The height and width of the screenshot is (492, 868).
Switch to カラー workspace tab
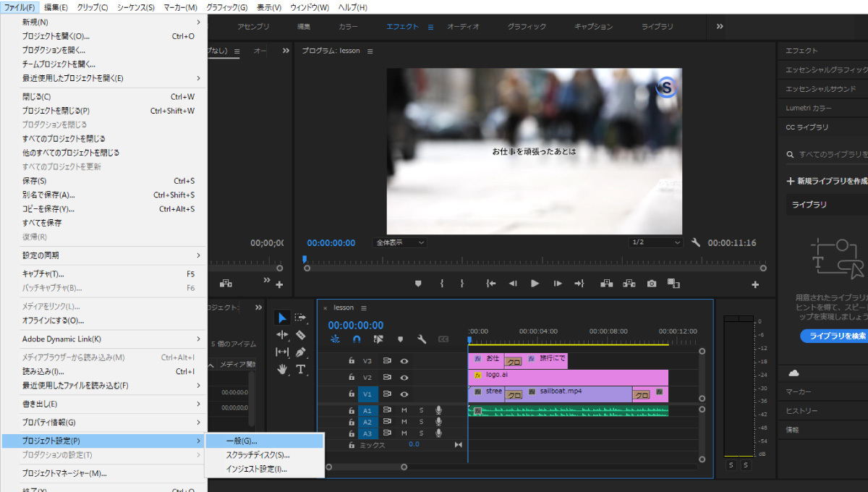point(348,27)
